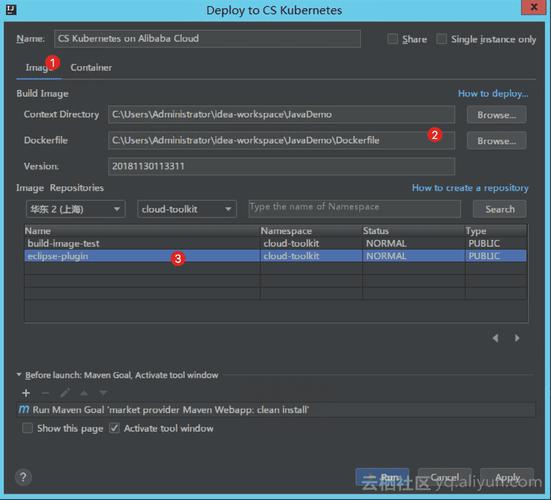Open the cloud-toolkit namespace dropdown

click(187, 209)
